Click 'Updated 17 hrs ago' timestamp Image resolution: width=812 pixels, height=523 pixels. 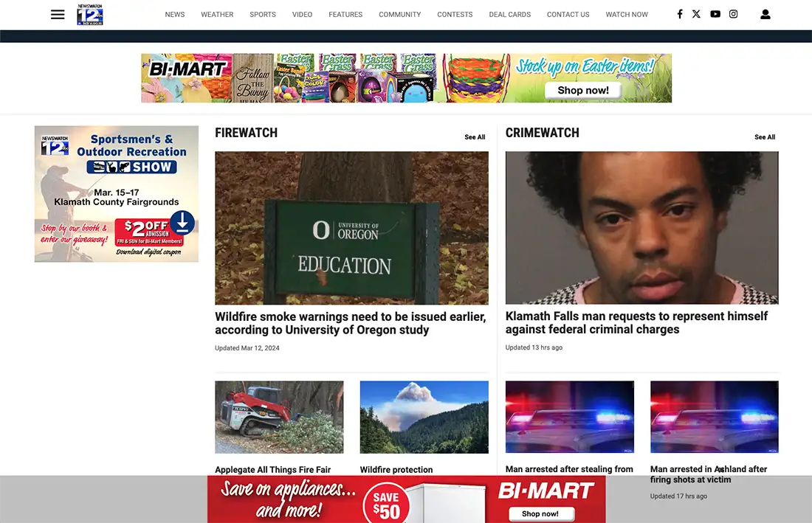pos(678,496)
